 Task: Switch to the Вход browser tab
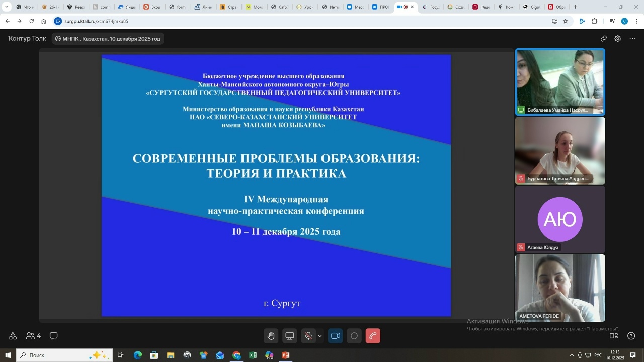click(152, 7)
